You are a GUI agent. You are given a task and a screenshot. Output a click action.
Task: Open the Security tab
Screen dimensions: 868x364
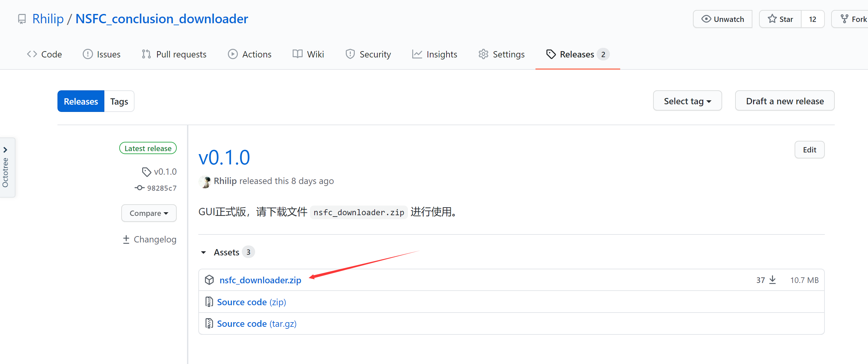coord(368,54)
